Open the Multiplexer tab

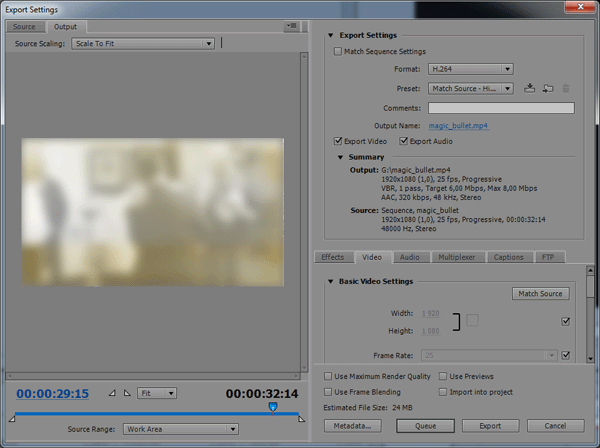pos(457,257)
